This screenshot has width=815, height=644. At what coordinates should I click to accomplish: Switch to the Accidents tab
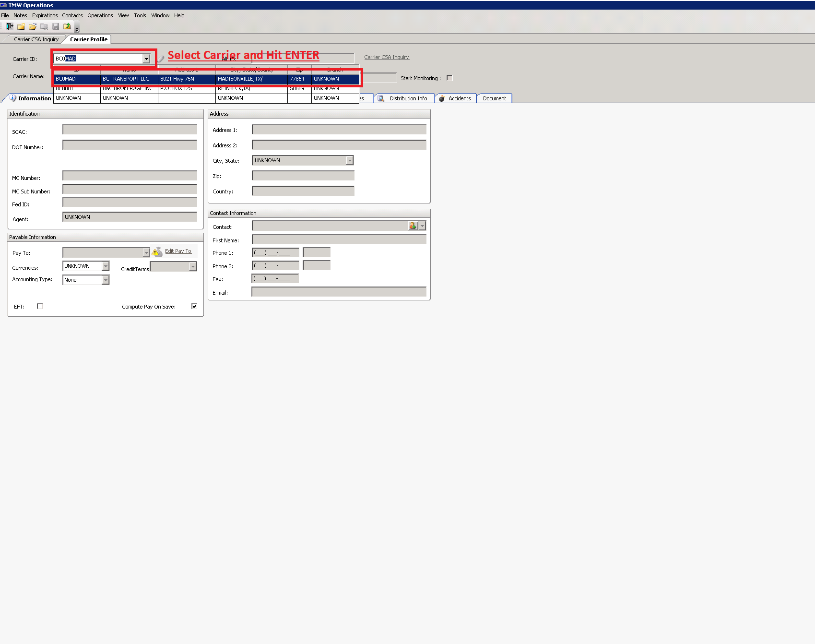[455, 98]
